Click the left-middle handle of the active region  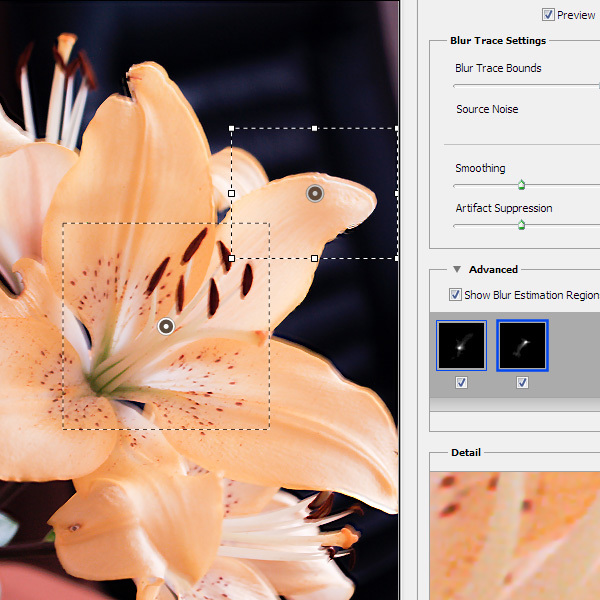tap(232, 193)
